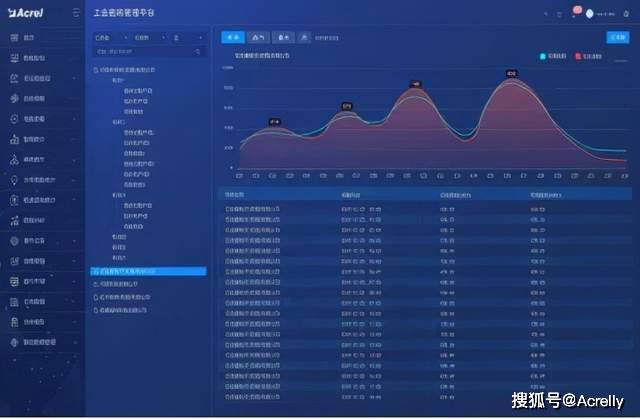Click the white user avatar icon in header
This screenshot has width=640, height=419.
coord(590,13)
